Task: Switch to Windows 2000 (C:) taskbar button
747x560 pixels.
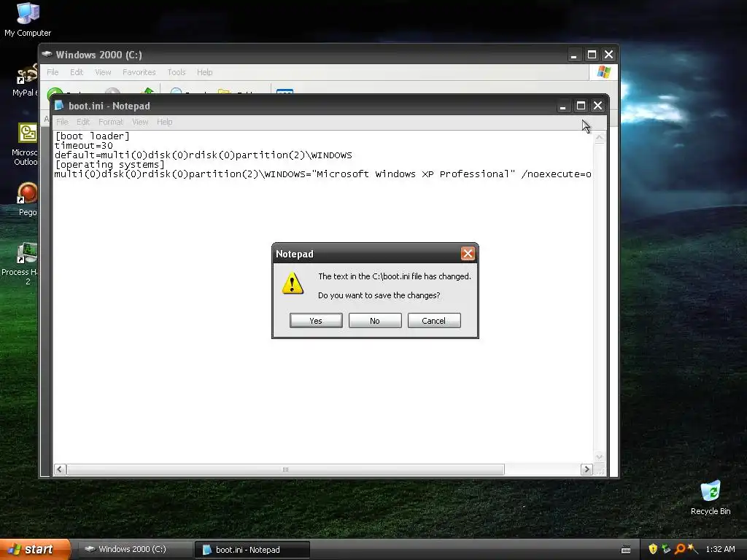Action: pyautogui.click(x=134, y=549)
